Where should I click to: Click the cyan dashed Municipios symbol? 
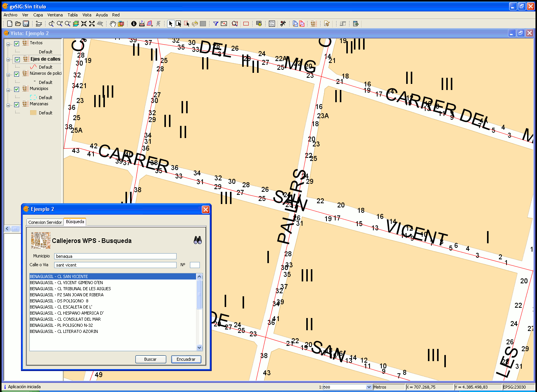coord(34,98)
